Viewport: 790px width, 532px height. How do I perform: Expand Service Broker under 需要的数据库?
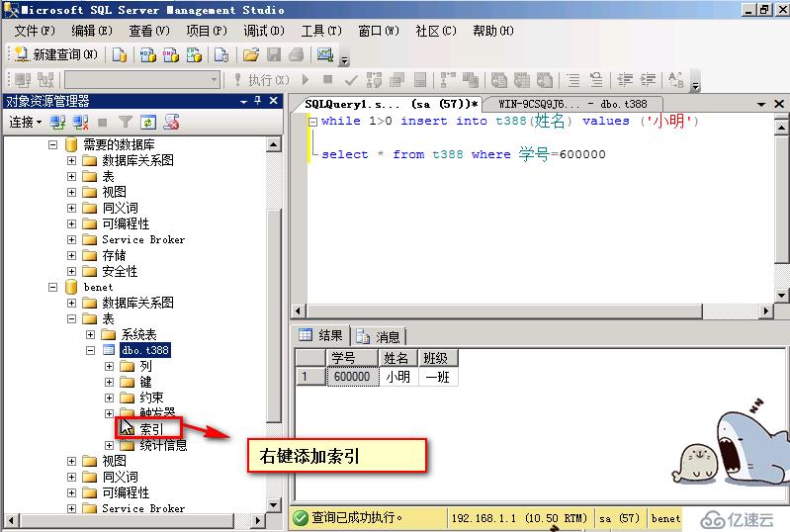pyautogui.click(x=71, y=240)
